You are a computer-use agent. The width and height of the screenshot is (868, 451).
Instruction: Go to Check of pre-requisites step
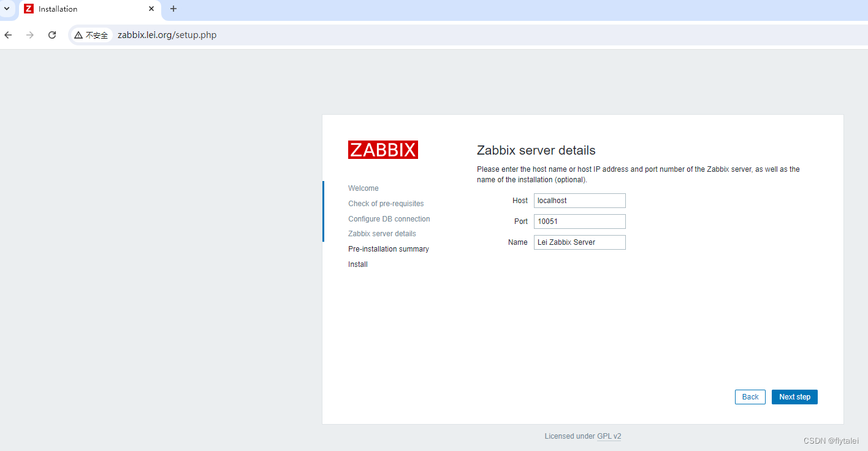(386, 204)
